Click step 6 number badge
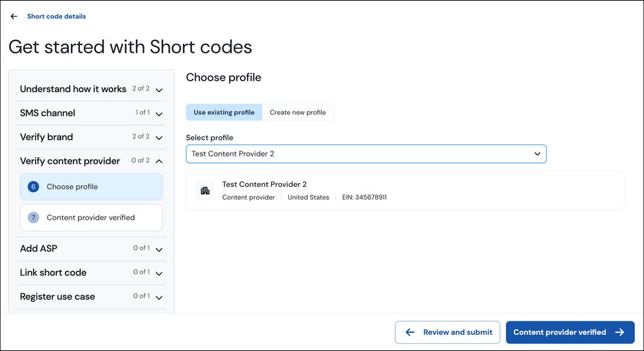Viewport: 644px width, 351px height. [x=34, y=187]
